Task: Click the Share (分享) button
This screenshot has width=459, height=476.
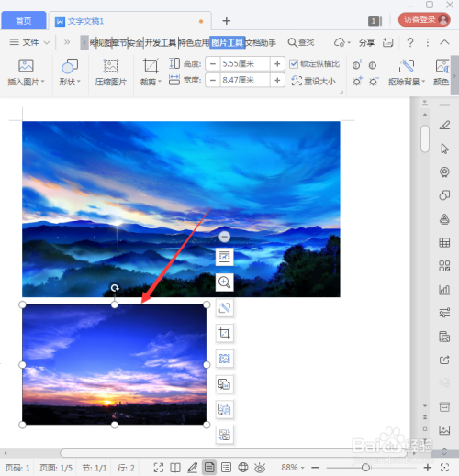Action: tap(366, 42)
